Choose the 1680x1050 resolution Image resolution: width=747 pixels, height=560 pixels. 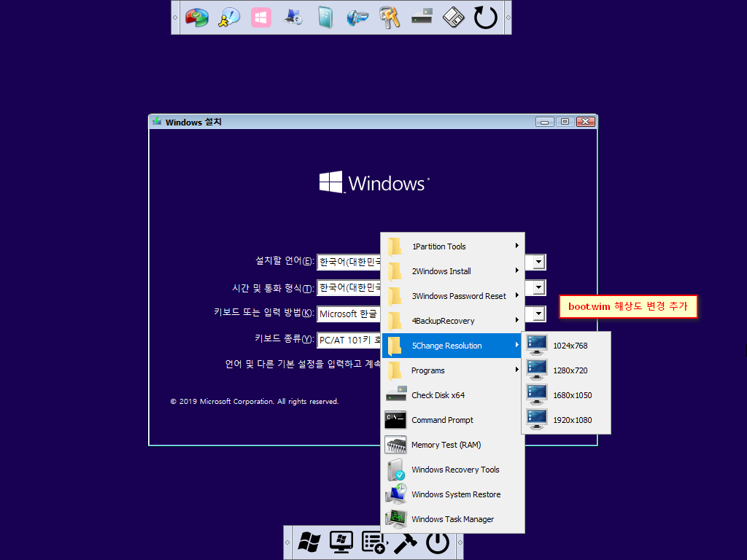coord(566,394)
